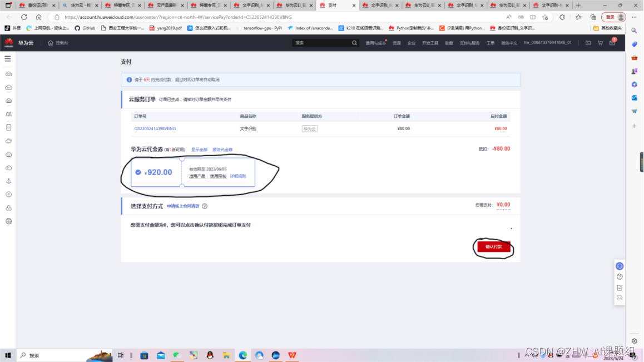Open the shopping cart icon
This screenshot has height=362, width=644.
[600, 43]
